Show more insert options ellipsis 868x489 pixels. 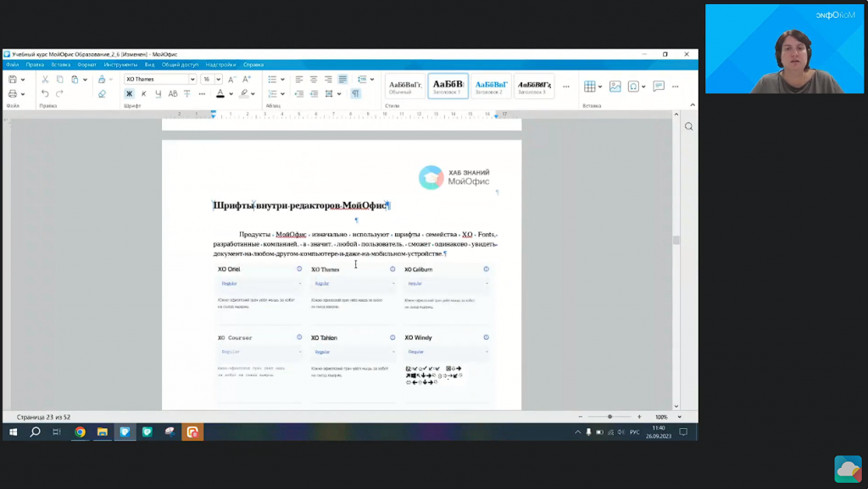(x=676, y=86)
